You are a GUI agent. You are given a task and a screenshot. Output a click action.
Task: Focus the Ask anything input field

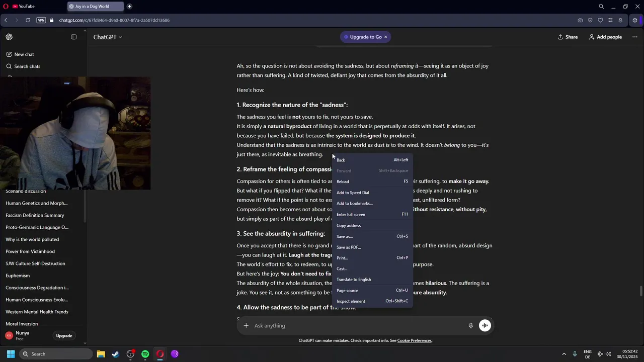358,326
